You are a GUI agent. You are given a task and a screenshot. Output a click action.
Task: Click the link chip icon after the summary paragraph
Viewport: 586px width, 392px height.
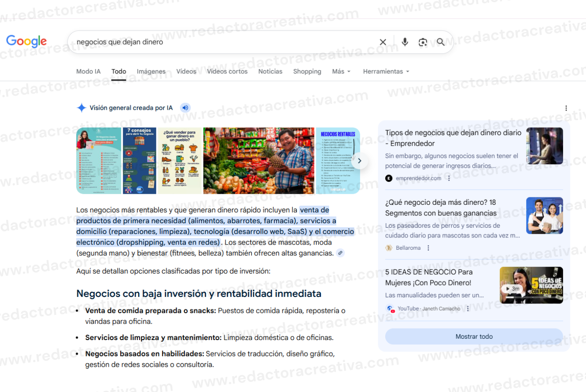coord(340,253)
